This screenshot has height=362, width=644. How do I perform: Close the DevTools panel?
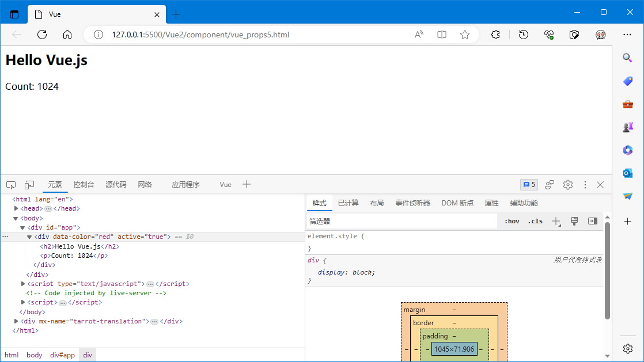[600, 185]
